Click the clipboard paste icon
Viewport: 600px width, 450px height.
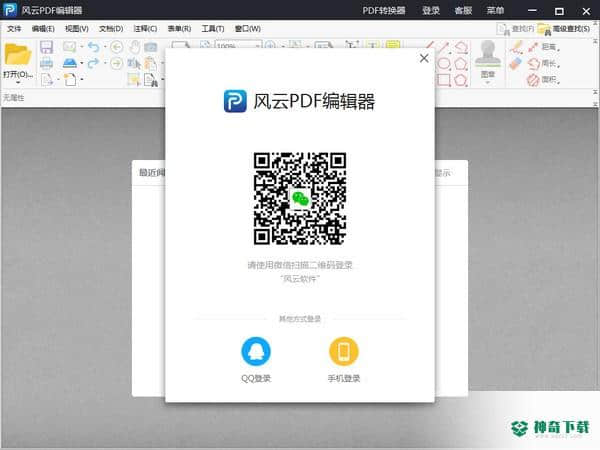(x=151, y=64)
